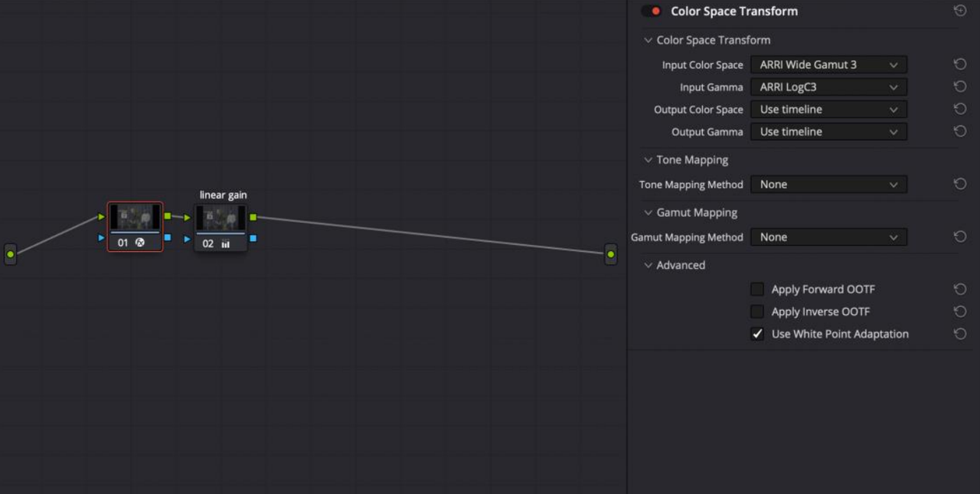Enable the Apply Forward OOTF checkbox
Image resolution: width=980 pixels, height=494 pixels.
757,290
